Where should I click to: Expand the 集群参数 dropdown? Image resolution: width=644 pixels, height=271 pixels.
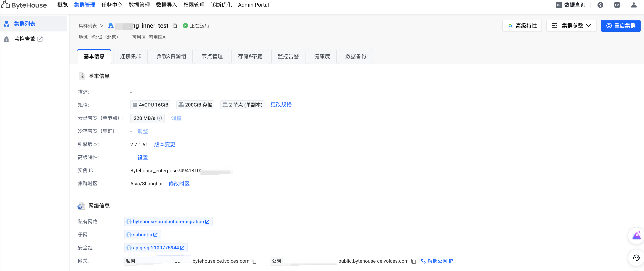tap(571, 26)
